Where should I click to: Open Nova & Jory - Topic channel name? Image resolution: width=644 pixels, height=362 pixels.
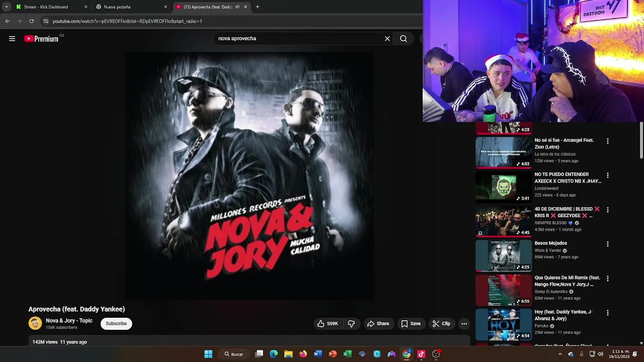tap(69, 321)
